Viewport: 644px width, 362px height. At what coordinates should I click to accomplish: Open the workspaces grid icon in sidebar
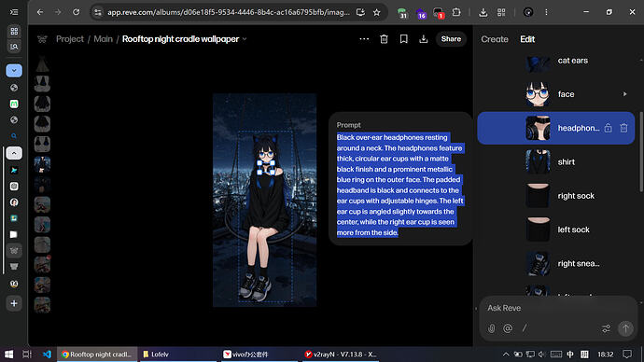(14, 31)
